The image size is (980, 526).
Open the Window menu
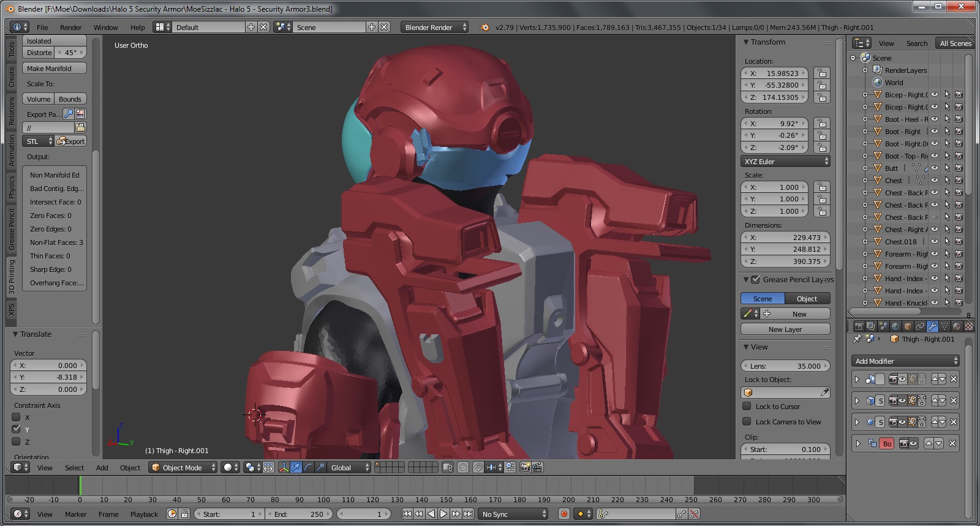[105, 27]
